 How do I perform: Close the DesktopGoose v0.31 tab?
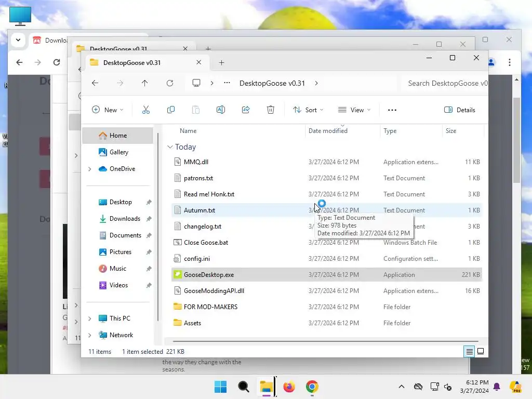click(x=199, y=62)
